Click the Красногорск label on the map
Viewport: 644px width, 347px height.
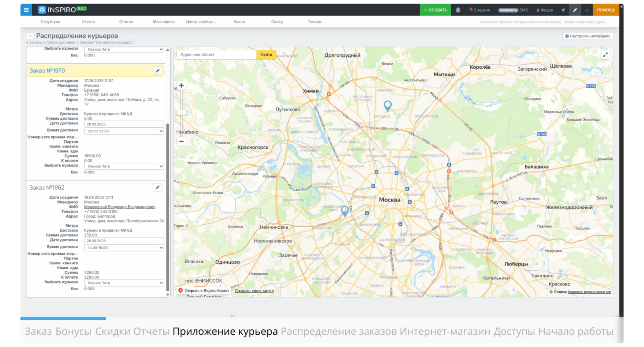253,147
